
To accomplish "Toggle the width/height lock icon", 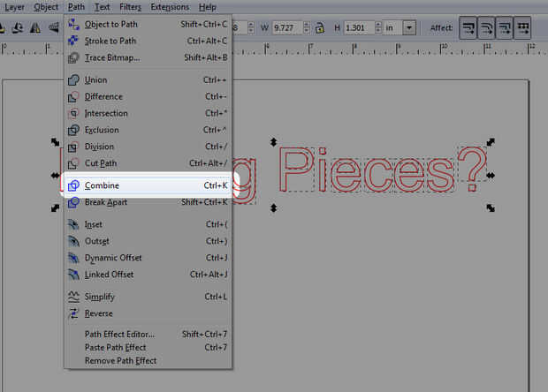I will coord(320,27).
